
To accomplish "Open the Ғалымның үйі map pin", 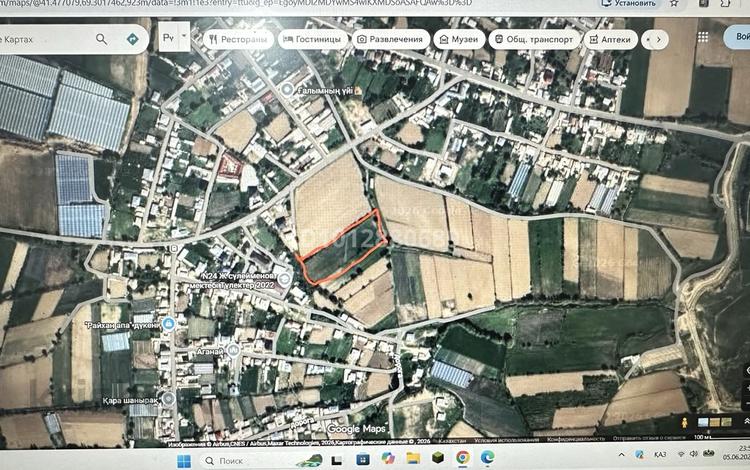I will [287, 89].
